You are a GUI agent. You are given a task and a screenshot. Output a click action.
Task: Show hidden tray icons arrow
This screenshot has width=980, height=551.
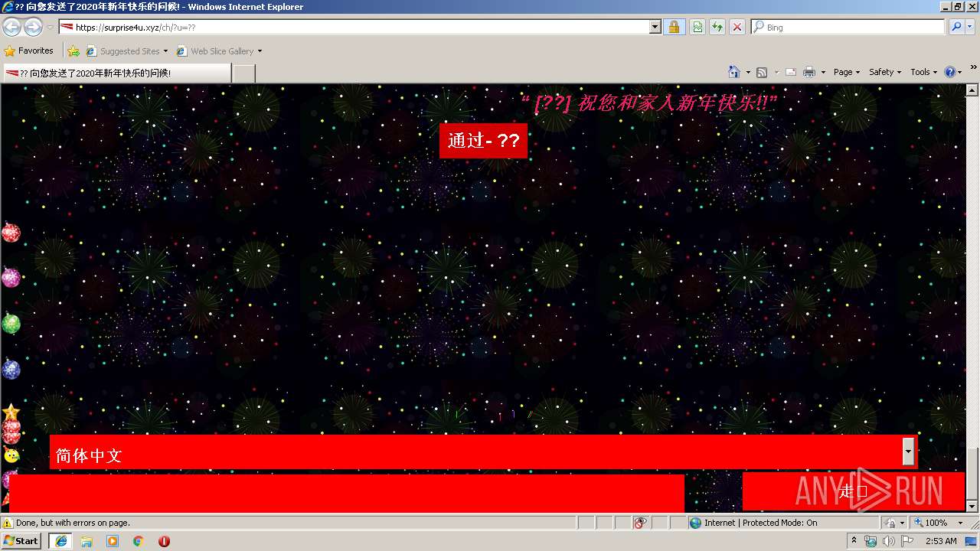coord(854,541)
